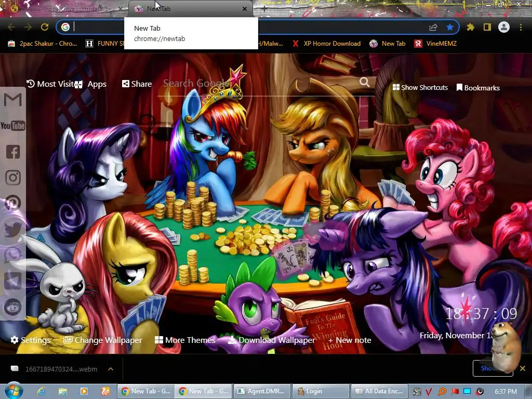Open WhatsApp from the left sidebar
Viewport: 532px width, 399px height.
(x=13, y=255)
